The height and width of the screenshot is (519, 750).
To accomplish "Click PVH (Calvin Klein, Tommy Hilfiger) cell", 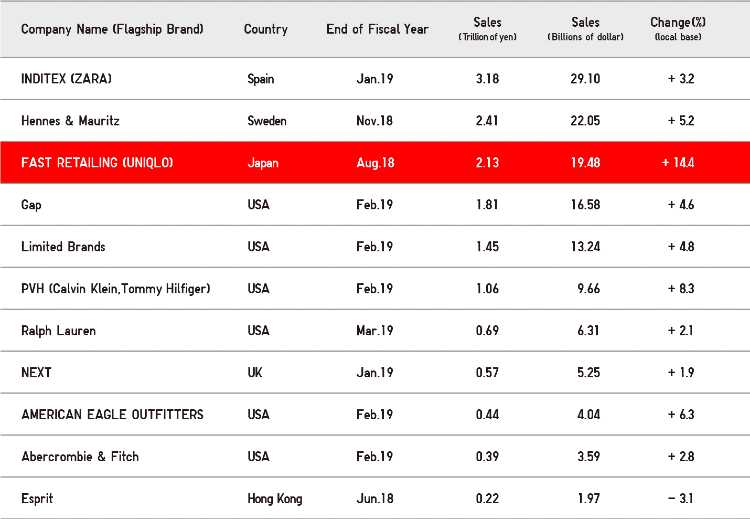I will click(x=116, y=289).
